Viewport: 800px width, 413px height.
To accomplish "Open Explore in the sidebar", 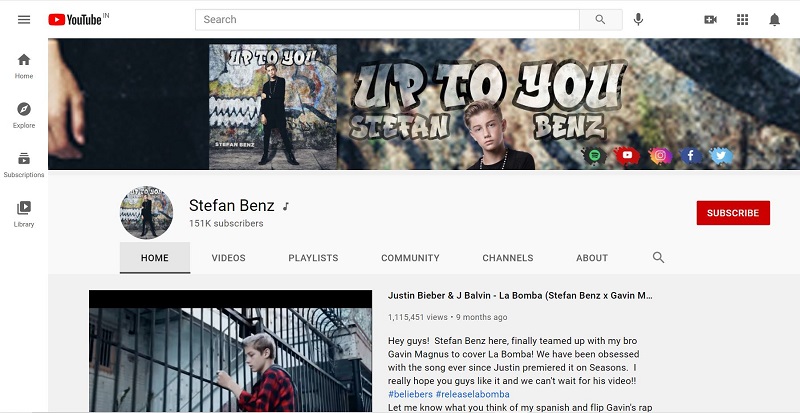I will point(24,115).
